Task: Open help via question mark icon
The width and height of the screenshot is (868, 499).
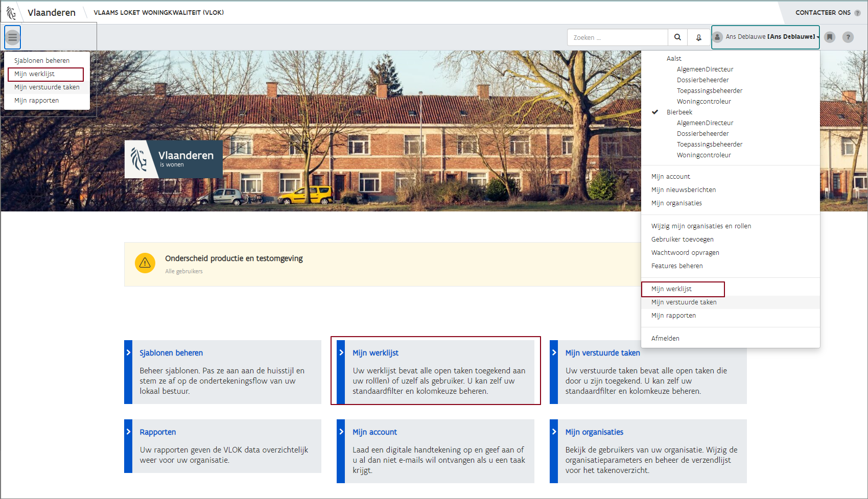Action: [848, 37]
